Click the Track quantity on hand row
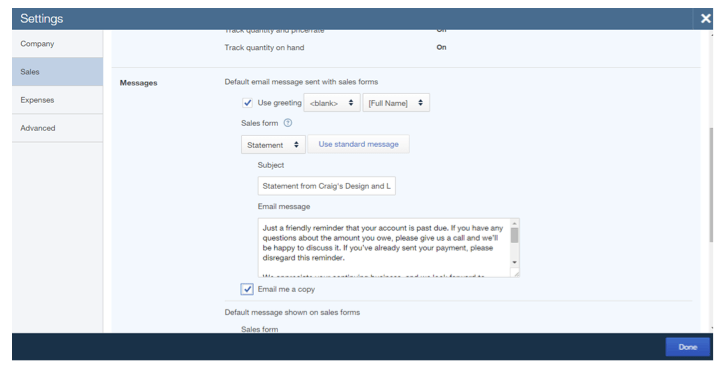Viewport: 726px width, 370px height. tap(336, 47)
